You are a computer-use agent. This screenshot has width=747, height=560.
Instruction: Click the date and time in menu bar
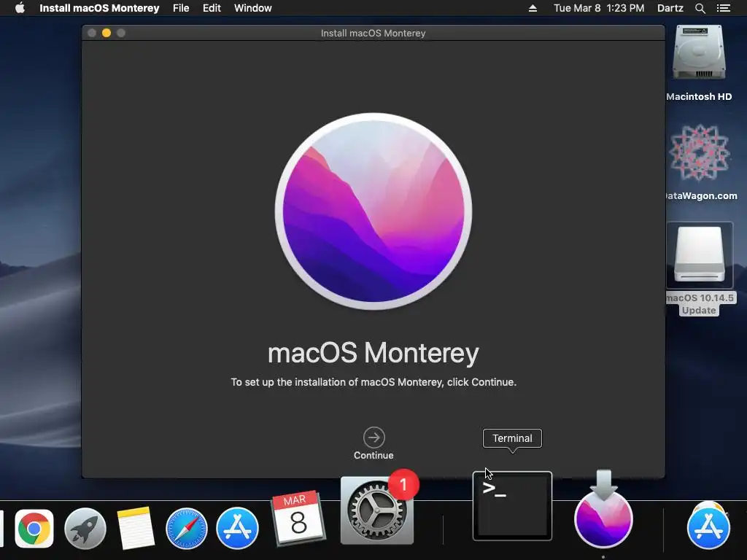[x=599, y=8]
